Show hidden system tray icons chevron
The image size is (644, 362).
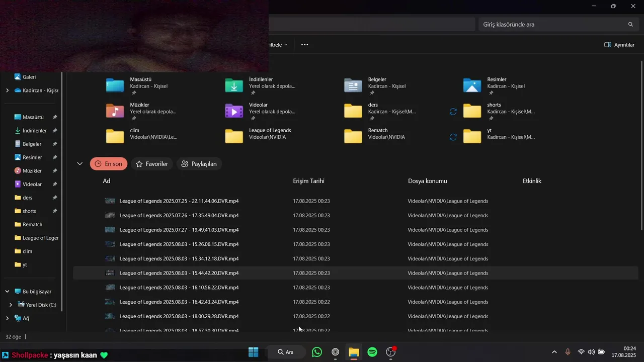554,352
